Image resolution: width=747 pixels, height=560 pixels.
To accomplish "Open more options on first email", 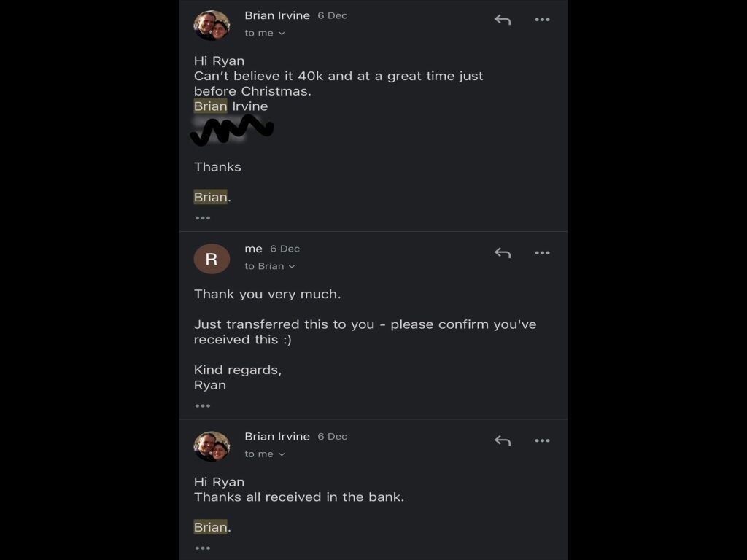I will (542, 20).
